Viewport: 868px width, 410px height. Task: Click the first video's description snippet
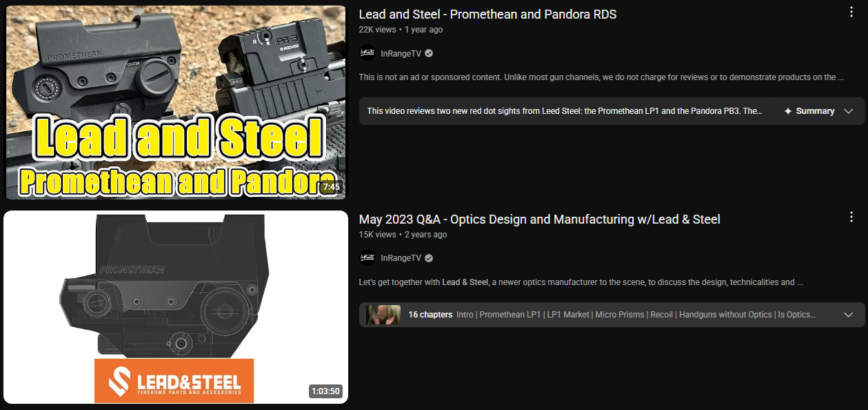click(x=601, y=77)
